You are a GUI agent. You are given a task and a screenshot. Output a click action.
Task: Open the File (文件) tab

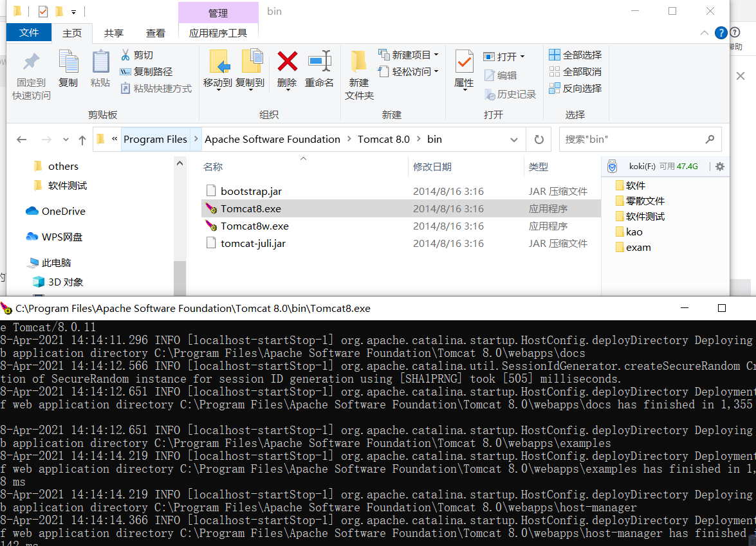[29, 32]
